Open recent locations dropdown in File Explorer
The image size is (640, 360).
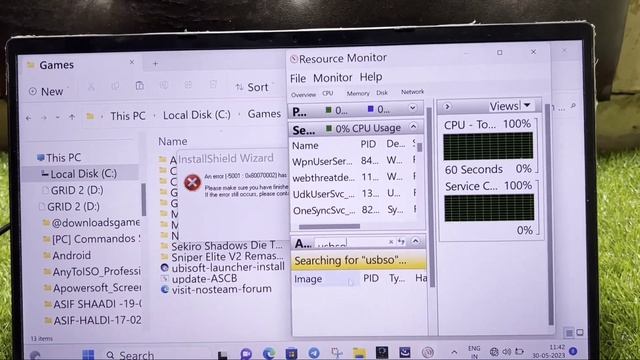(x=58, y=117)
